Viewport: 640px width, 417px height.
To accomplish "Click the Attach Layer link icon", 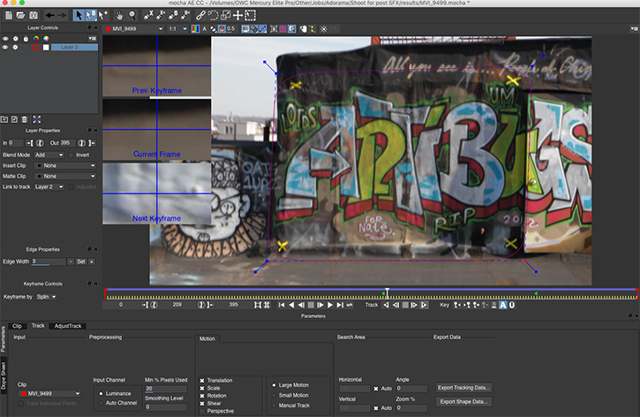I will pos(200,16).
